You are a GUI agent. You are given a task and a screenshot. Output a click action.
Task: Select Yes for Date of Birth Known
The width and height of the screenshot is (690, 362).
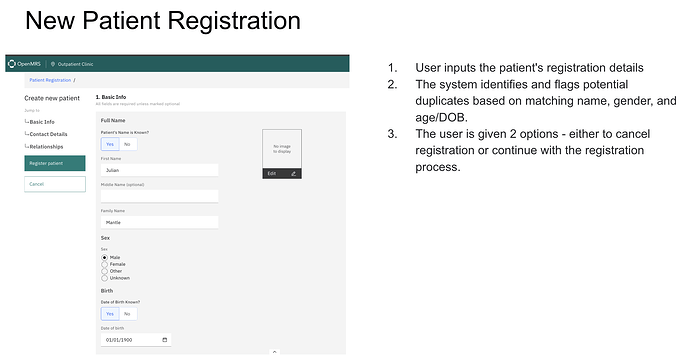[x=110, y=314]
